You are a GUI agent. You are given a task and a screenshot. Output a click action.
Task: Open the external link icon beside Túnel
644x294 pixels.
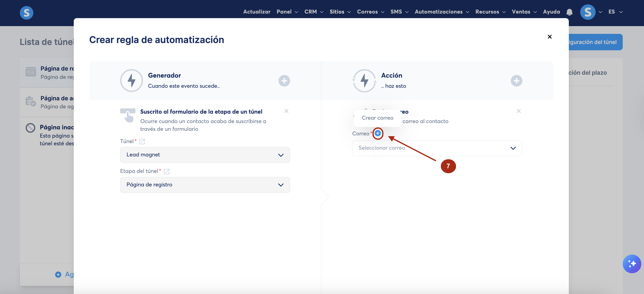(x=142, y=141)
